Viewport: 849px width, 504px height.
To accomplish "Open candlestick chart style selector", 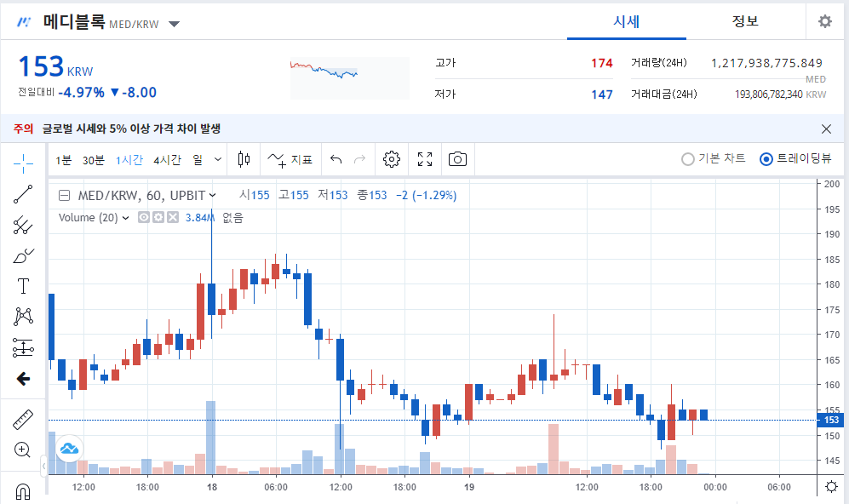I will [x=244, y=159].
